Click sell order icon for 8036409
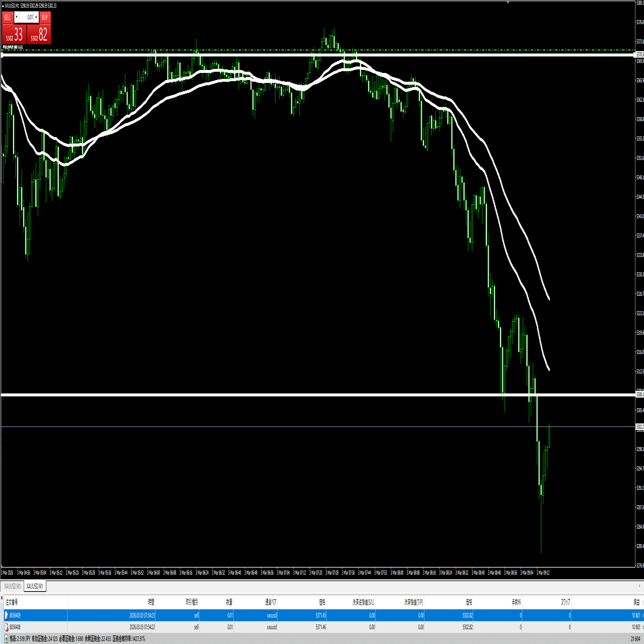 (x=6, y=615)
